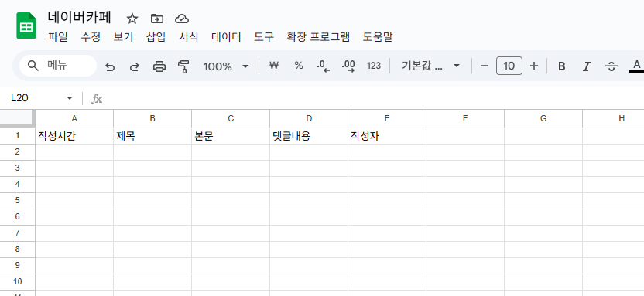Open the 삽입 menu
The width and height of the screenshot is (644, 296).
[x=156, y=37]
